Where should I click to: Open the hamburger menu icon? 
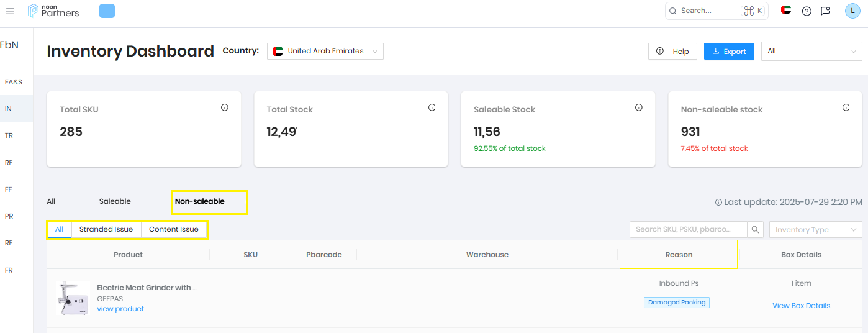10,11
